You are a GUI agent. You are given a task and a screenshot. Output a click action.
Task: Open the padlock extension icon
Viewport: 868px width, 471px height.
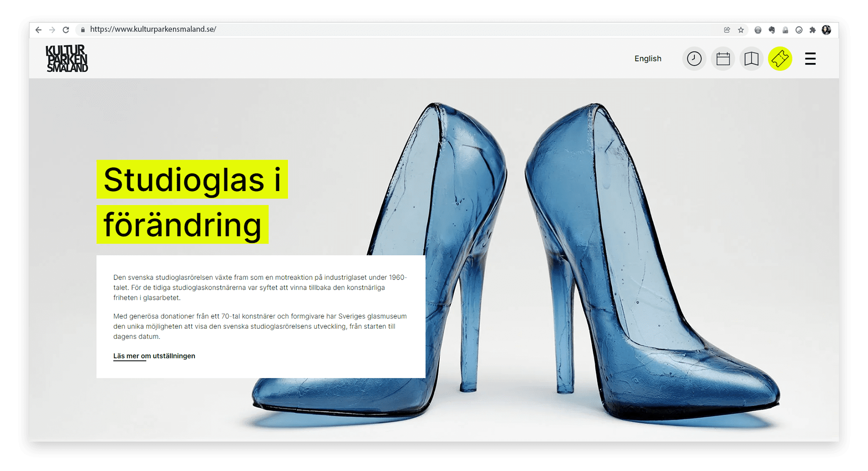click(x=785, y=30)
